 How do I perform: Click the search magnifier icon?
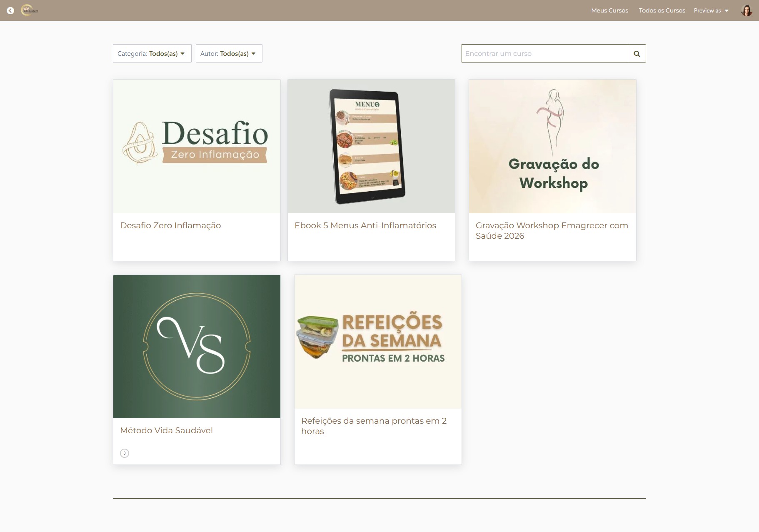point(636,53)
